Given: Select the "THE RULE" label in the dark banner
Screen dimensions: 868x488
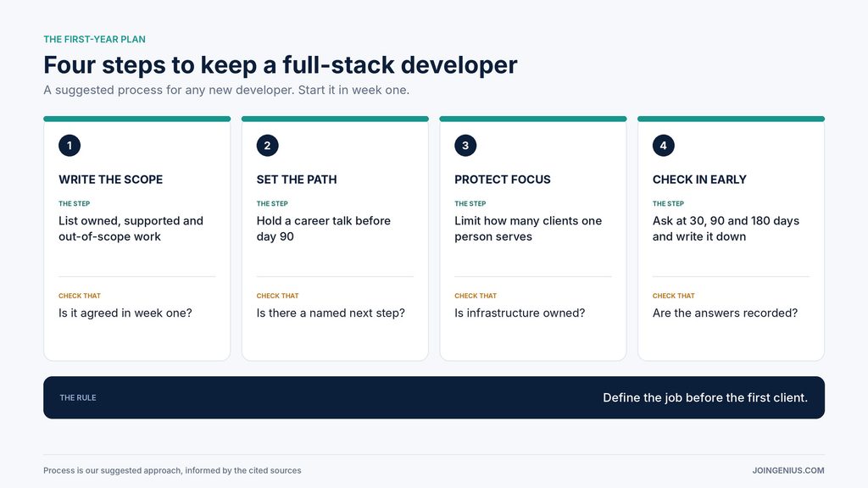Looking at the screenshot, I should pyautogui.click(x=78, y=398).
